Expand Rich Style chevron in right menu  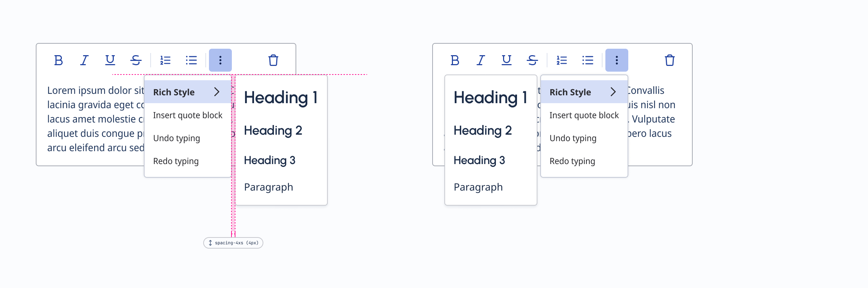tap(613, 92)
